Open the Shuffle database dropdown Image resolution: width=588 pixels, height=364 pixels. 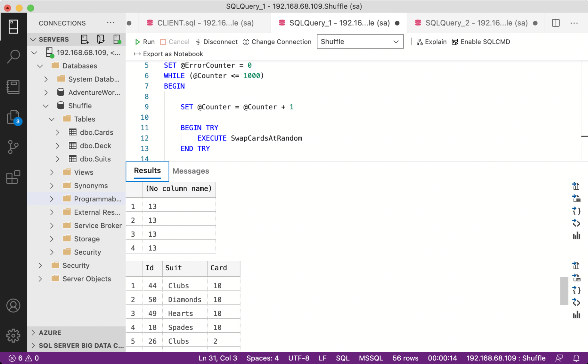[x=360, y=42]
